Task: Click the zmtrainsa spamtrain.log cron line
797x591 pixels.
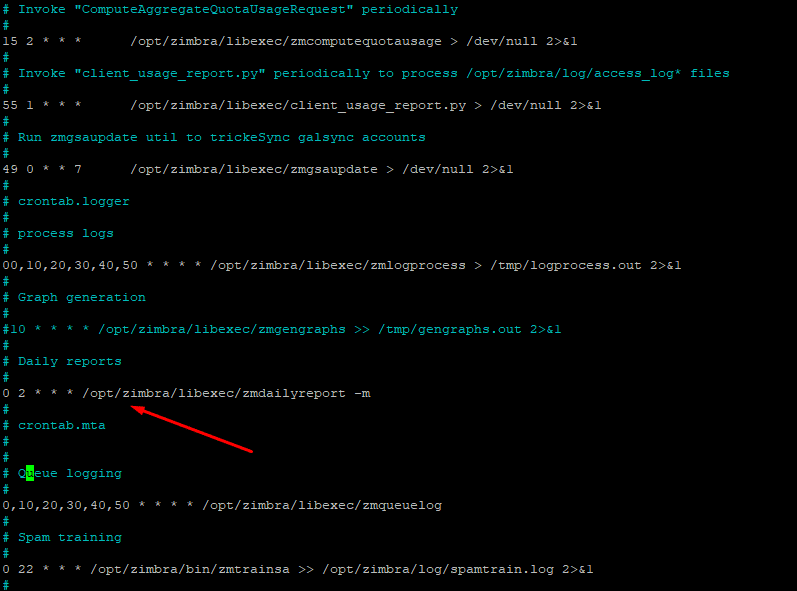Action: click(x=296, y=569)
